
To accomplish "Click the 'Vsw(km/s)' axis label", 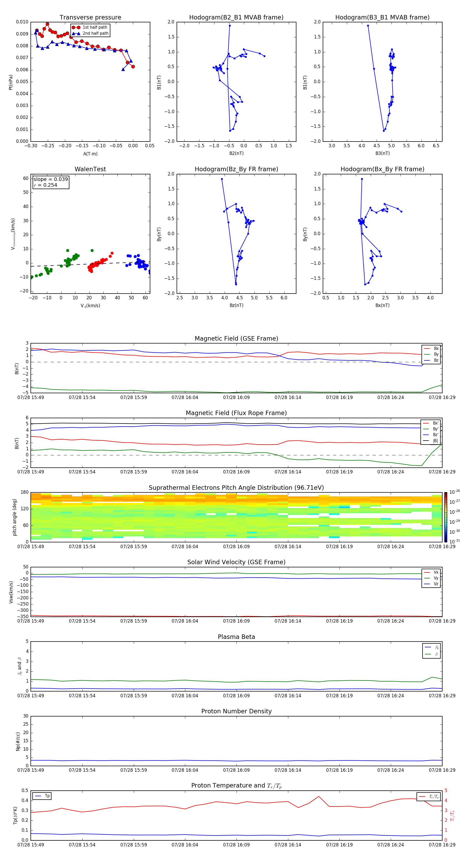I will (11, 592).
